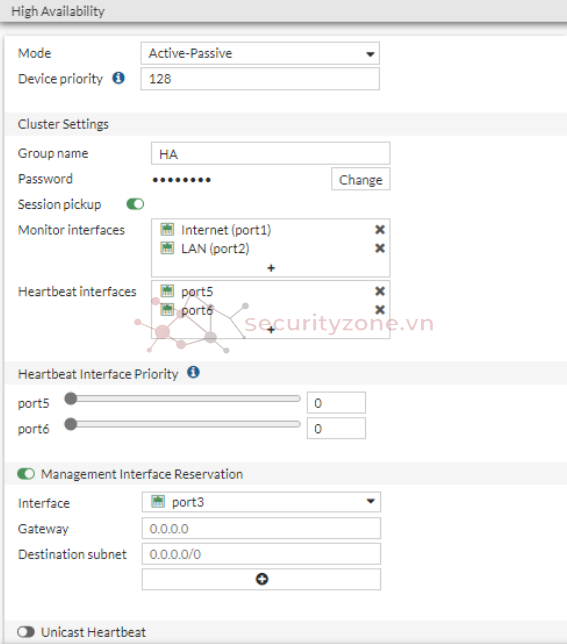This screenshot has height=644, width=567.
Task: Open the Interface dropdown showing port3
Action: click(x=261, y=502)
